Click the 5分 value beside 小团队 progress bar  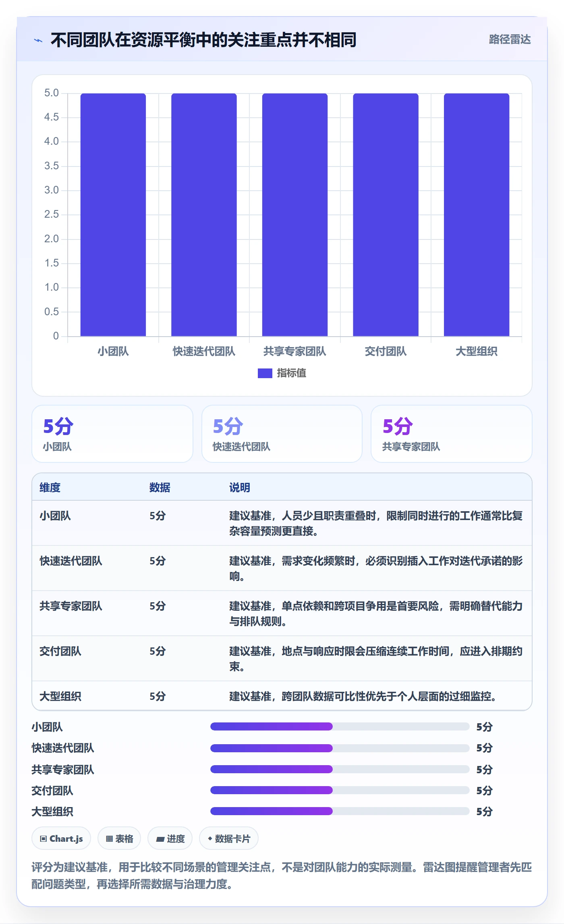click(485, 727)
